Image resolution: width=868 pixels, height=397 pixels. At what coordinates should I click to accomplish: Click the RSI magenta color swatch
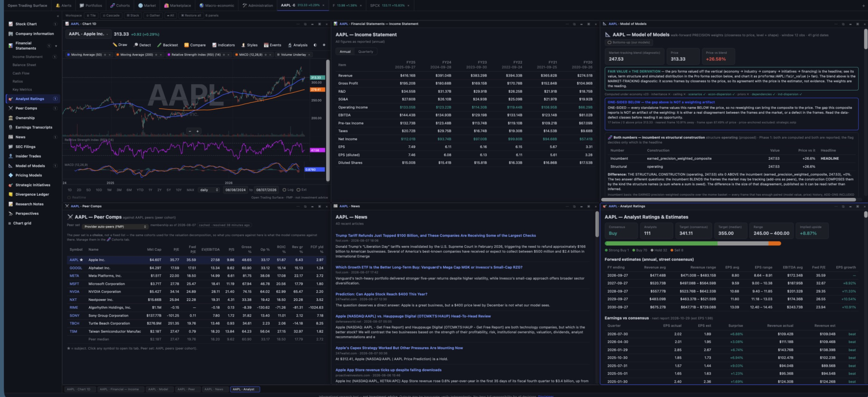pos(169,55)
